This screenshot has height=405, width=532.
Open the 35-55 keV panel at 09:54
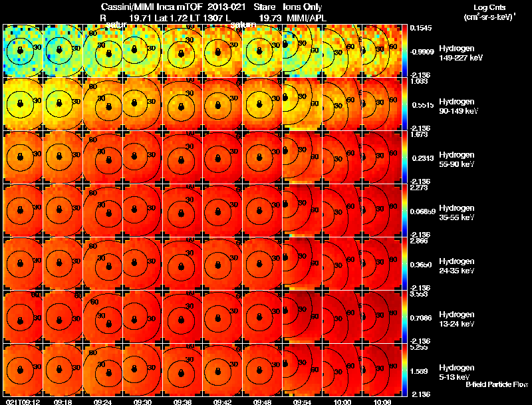pos(302,210)
